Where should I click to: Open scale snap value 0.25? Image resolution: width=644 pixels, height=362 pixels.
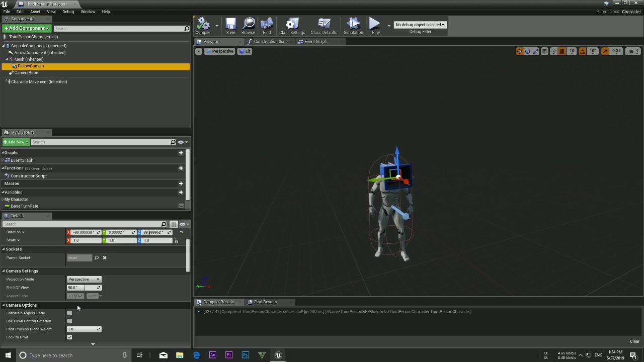[616, 51]
